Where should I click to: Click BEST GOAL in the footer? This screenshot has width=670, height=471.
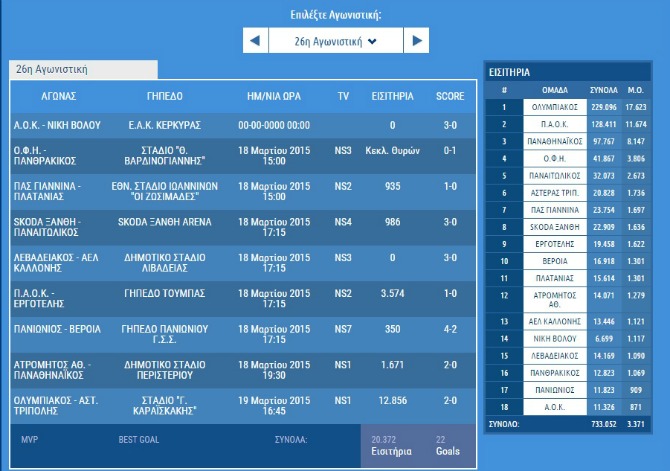point(140,439)
